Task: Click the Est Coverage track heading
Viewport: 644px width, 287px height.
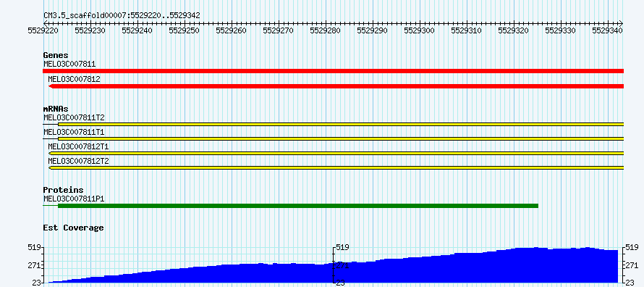Action: 74,228
